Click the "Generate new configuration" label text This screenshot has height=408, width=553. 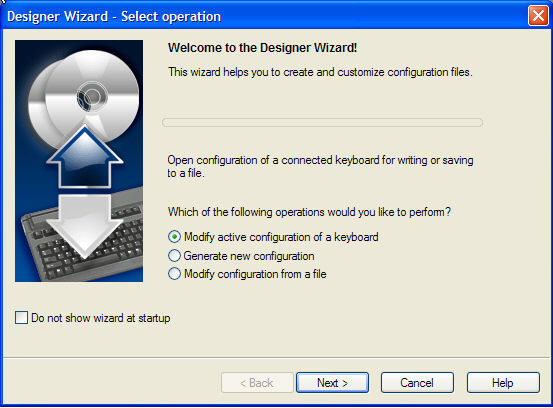pos(249,256)
